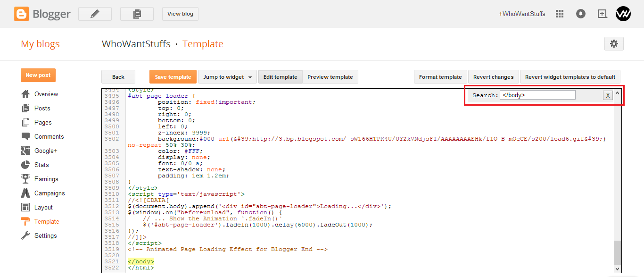Click the Back button
This screenshot has height=277, width=644.
point(118,77)
